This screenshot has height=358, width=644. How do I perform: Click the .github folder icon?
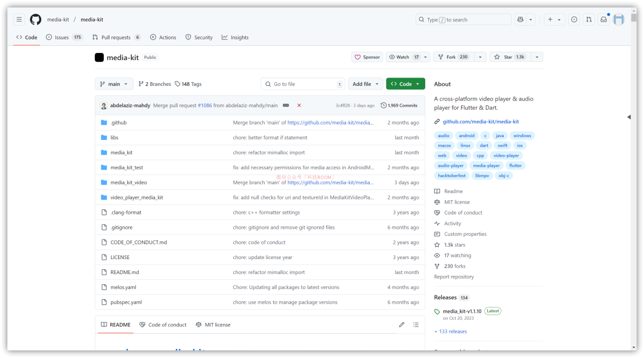104,123
